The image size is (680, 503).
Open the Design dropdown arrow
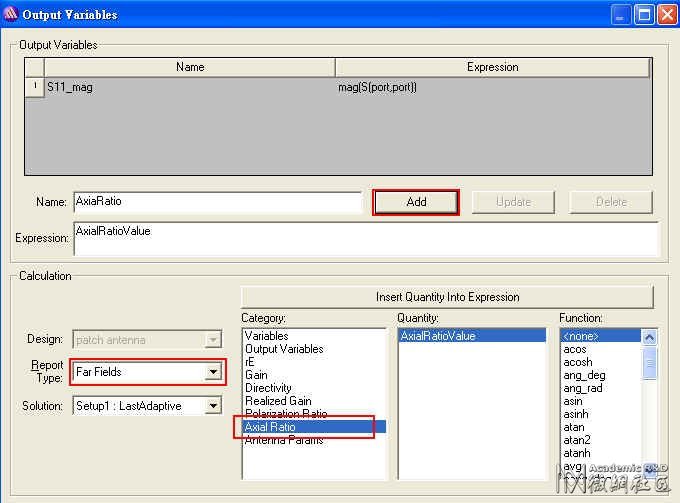[x=213, y=339]
